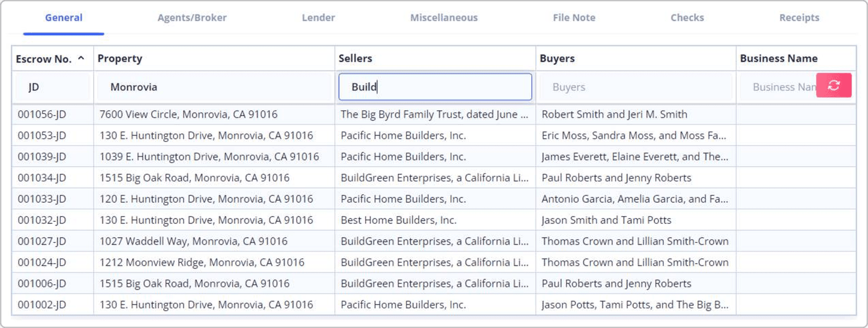This screenshot has width=868, height=328.
Task: Click into the Buyers filter field
Action: (635, 87)
